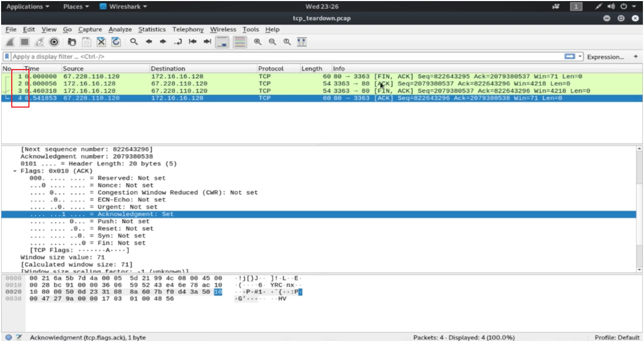The height and width of the screenshot is (341, 644).
Task: Open the Telephony menu
Action: pyautogui.click(x=188, y=29)
